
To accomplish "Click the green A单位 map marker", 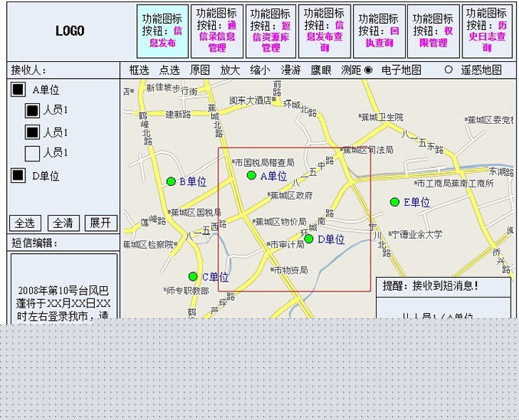I will [x=251, y=176].
